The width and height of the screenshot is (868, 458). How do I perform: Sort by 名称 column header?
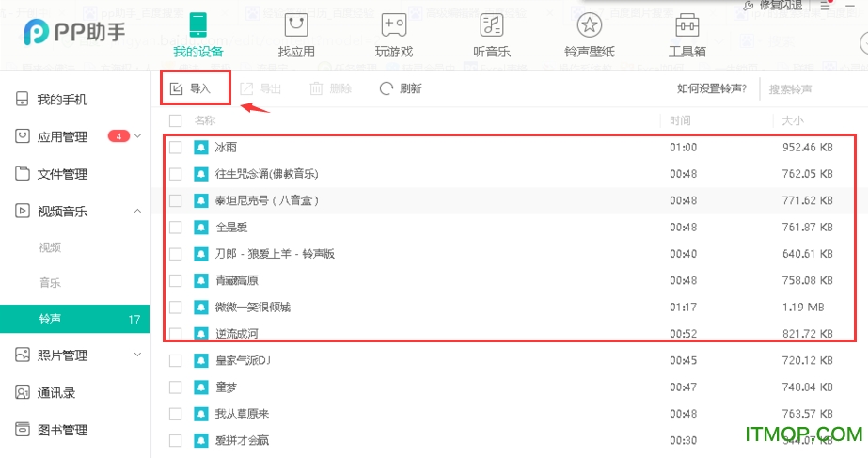205,120
